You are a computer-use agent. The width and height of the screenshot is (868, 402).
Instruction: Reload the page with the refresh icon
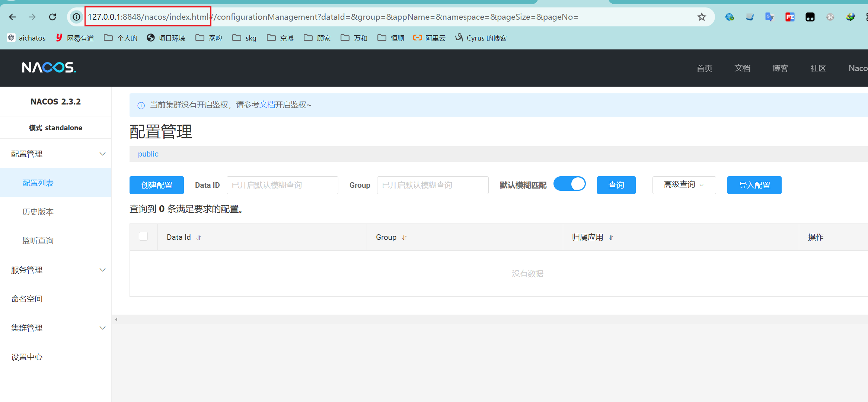[x=52, y=17]
